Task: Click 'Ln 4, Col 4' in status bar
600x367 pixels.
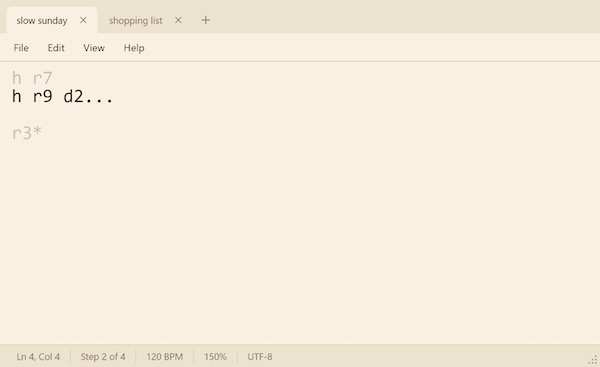Action: click(38, 357)
